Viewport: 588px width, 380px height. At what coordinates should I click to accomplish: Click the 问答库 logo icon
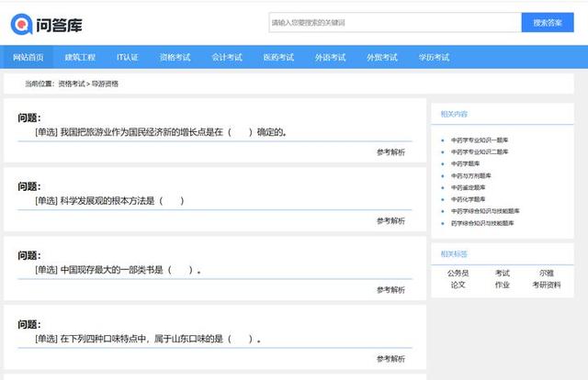coord(21,25)
